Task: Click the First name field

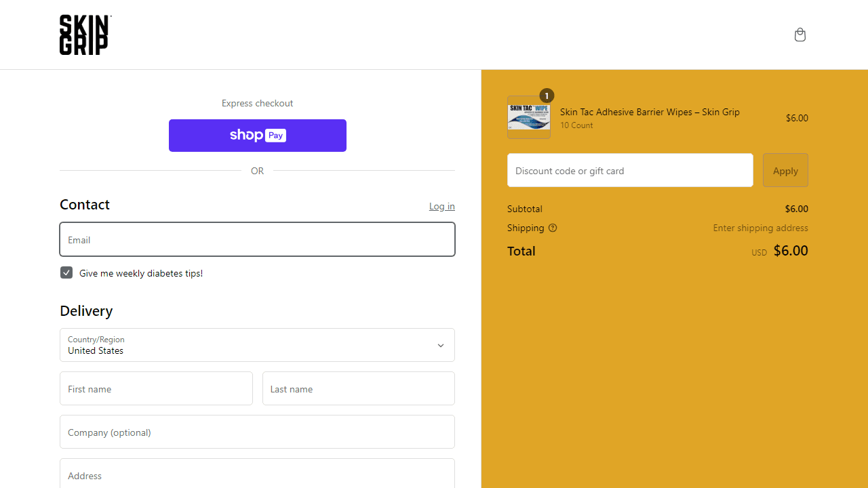Action: 156,388
